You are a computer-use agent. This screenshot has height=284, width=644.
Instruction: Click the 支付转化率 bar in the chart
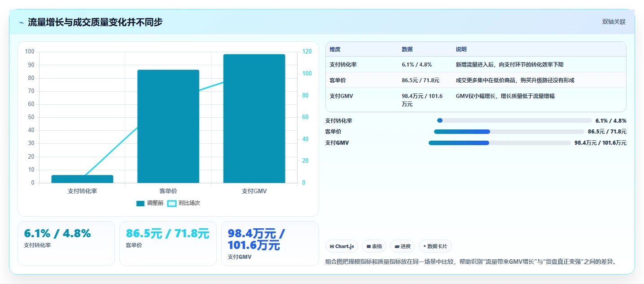point(82,179)
